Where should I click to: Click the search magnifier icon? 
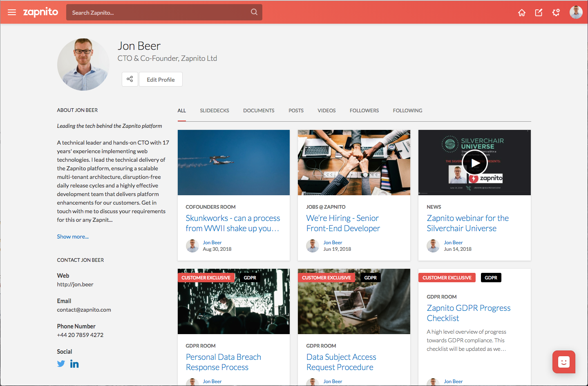pos(254,12)
